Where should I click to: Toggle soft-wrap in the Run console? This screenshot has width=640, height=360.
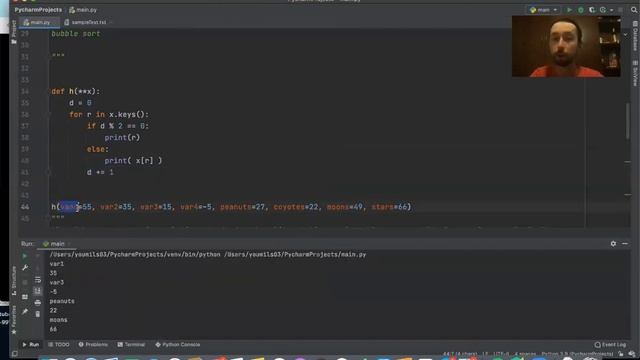(x=38, y=280)
